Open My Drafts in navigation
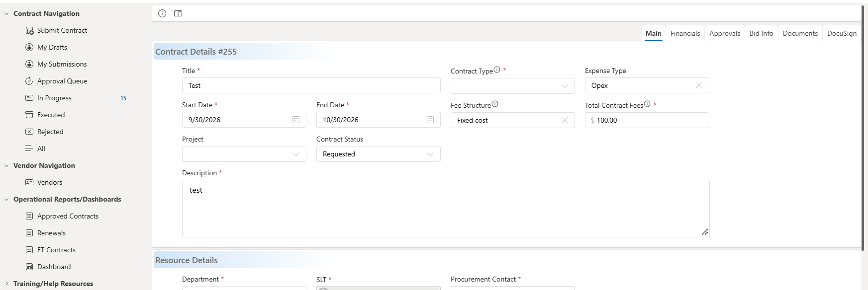 (52, 47)
